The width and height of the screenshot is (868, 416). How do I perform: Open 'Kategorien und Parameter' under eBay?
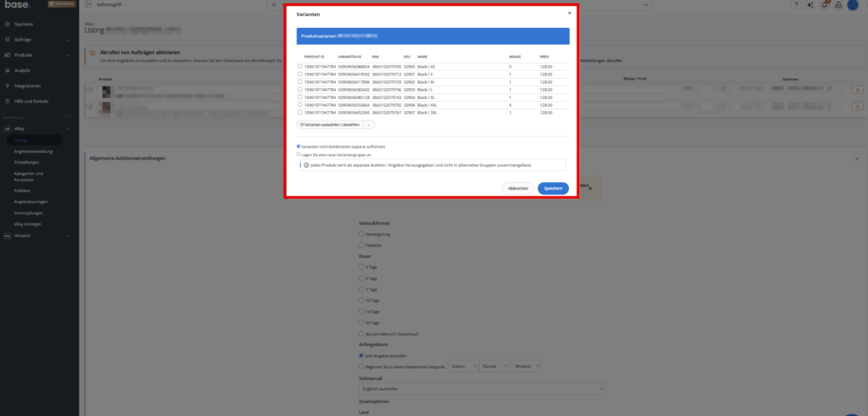[x=29, y=176]
